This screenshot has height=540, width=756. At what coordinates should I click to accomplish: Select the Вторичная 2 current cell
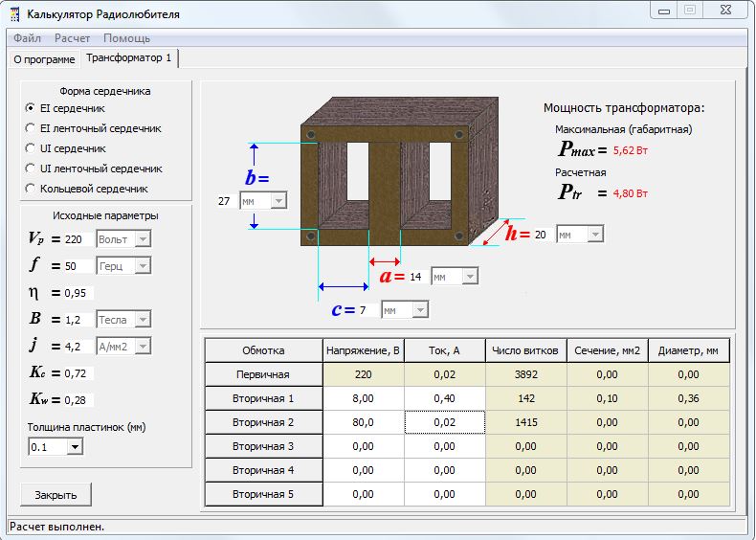(444, 422)
